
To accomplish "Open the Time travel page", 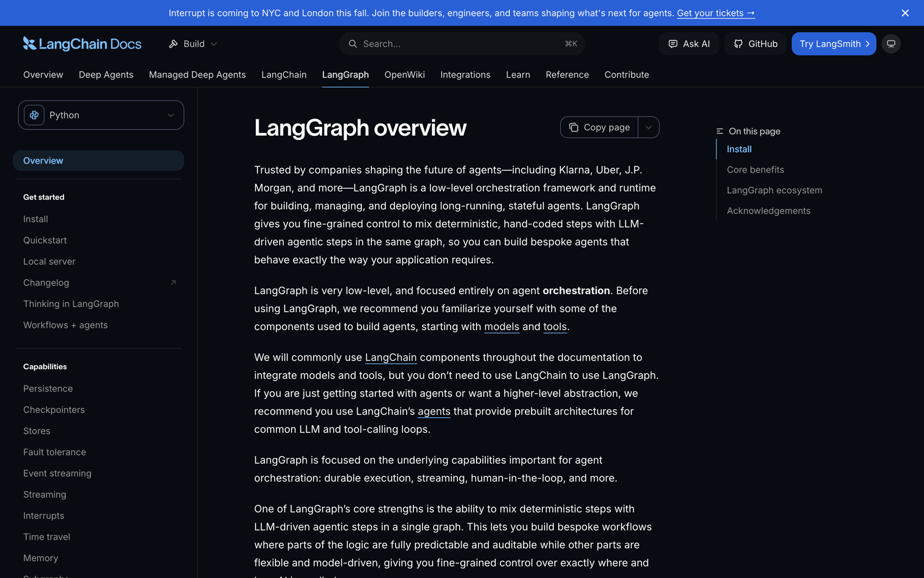I will tap(47, 537).
